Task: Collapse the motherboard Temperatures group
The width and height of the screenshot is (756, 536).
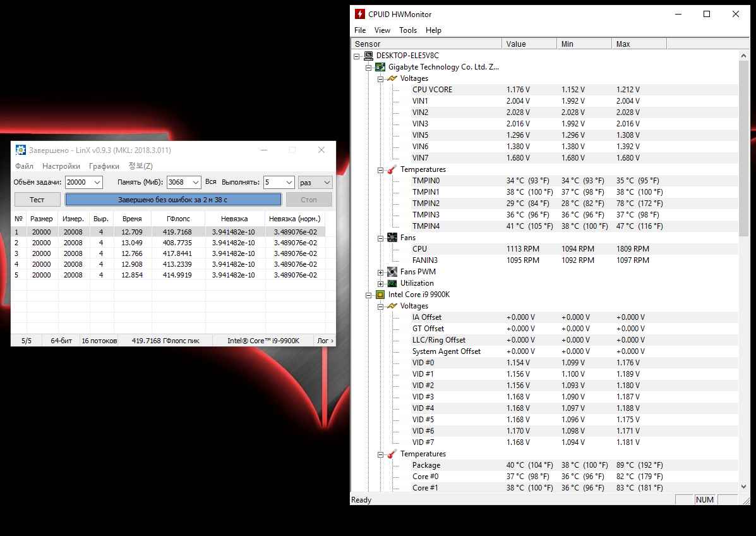Action: coord(380,170)
